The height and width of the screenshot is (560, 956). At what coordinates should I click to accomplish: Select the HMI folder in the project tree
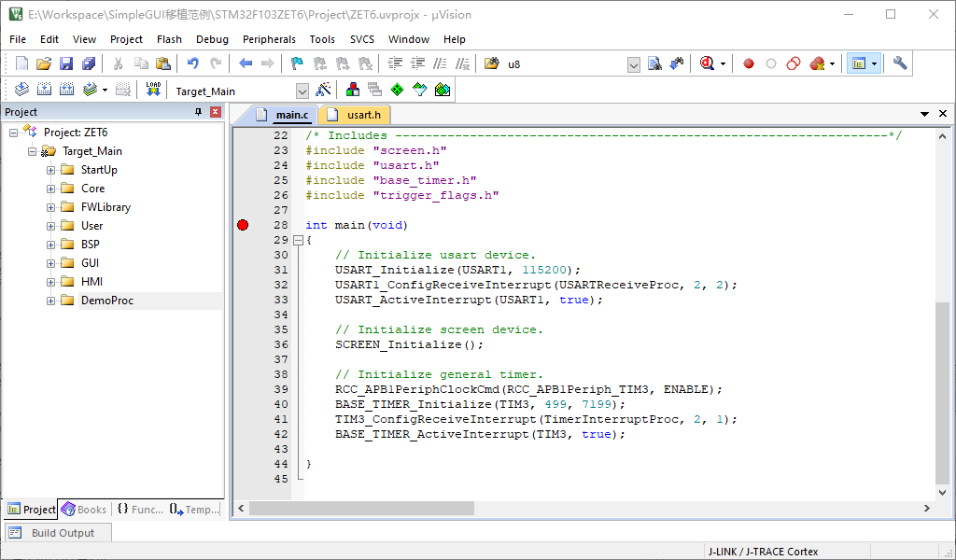point(92,282)
